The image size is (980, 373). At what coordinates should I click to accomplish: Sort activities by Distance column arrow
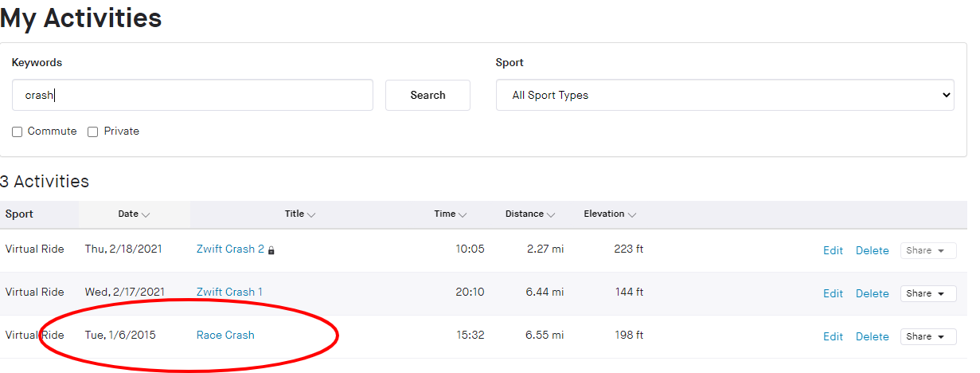(551, 214)
